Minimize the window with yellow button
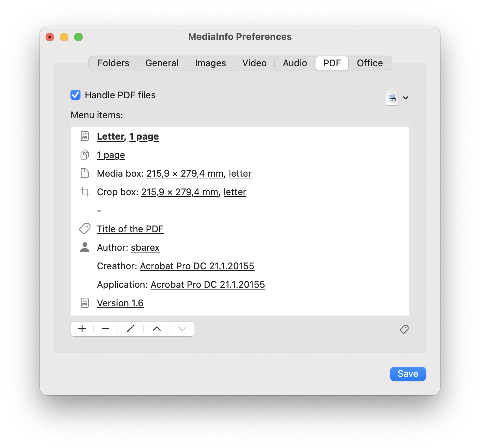Image resolution: width=480 pixels, height=448 pixels. [64, 37]
